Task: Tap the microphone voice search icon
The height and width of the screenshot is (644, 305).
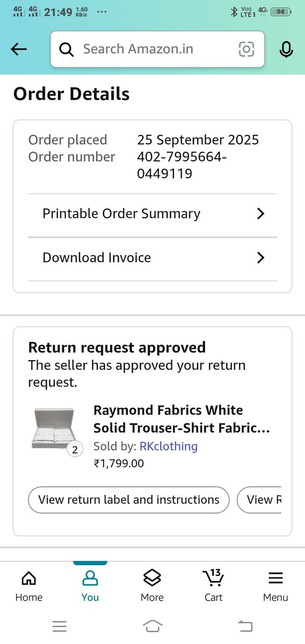Action: pos(286,49)
